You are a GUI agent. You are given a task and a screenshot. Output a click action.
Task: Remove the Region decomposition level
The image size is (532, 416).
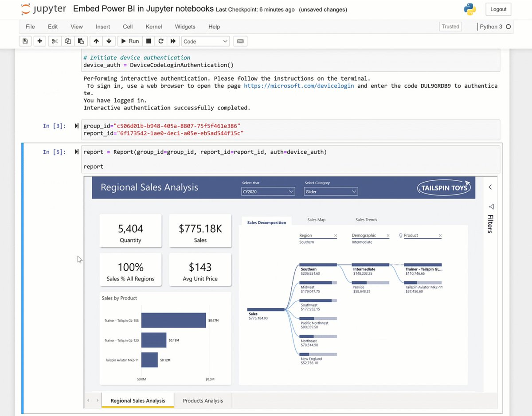(335, 236)
